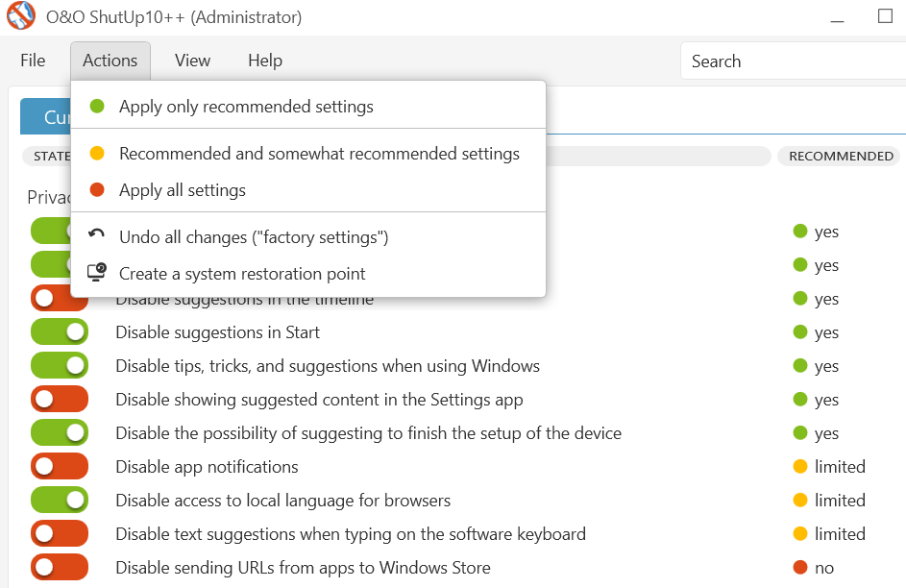Enable Disable showing suggested content in Settings
Screen dimensions: 906x588
pos(60,399)
